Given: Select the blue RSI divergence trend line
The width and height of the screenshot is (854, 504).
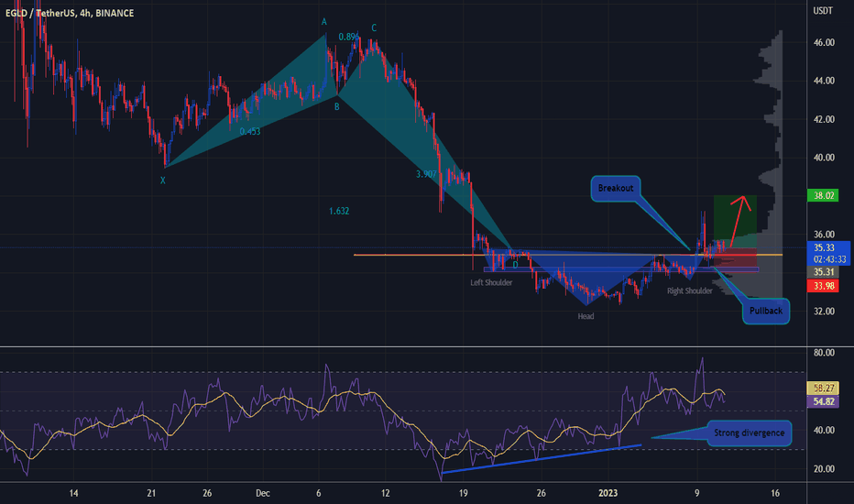Looking at the screenshot, I should point(542,459).
